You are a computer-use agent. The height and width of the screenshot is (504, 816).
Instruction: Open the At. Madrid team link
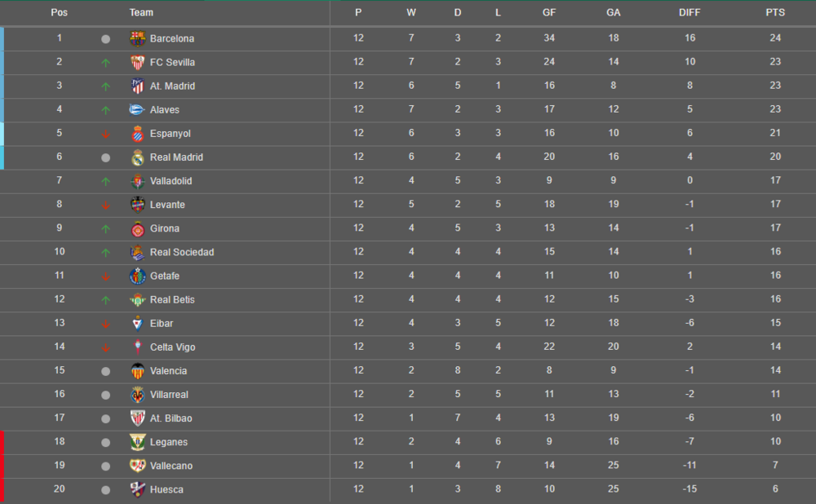[172, 86]
